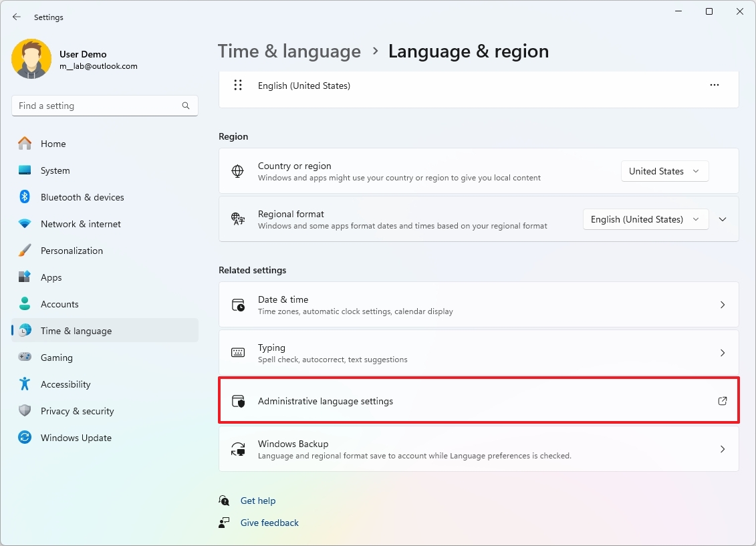Screen dimensions: 756x546
Task: Open Gaming settings
Action: tap(105, 358)
